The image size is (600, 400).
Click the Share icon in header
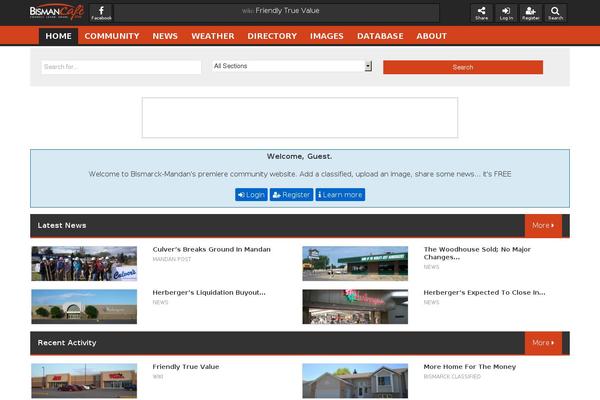click(x=481, y=13)
